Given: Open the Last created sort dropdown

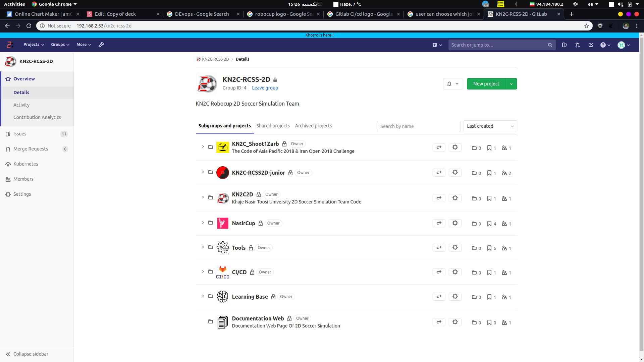Looking at the screenshot, I should 490,126.
